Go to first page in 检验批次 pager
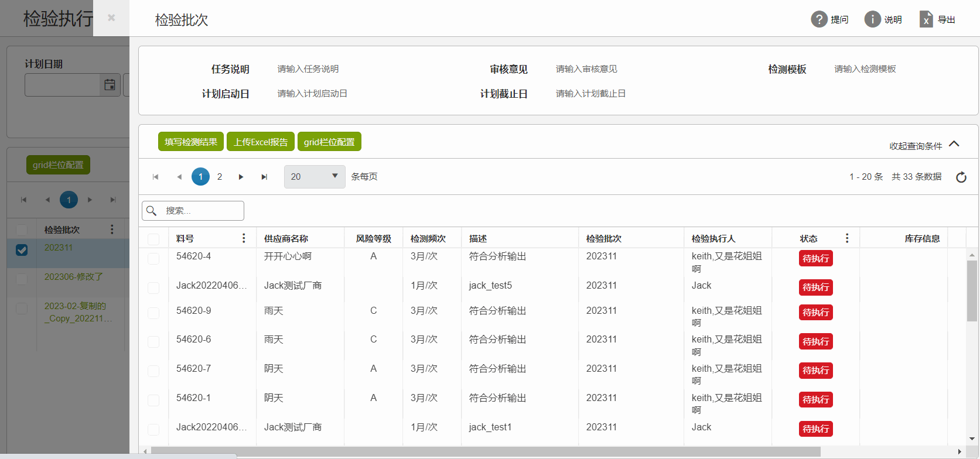Image resolution: width=980 pixels, height=459 pixels. [155, 177]
